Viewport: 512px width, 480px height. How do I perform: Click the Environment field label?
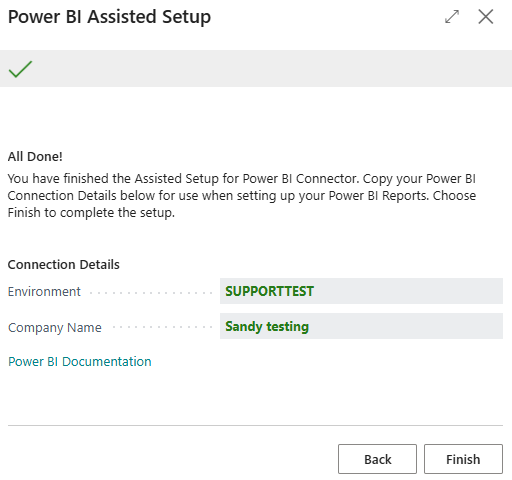pos(44,292)
